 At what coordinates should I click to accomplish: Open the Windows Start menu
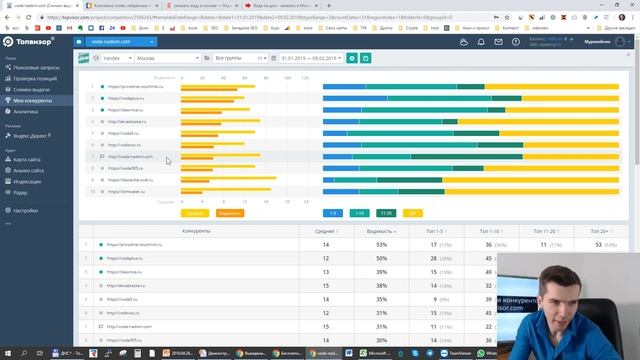pyautogui.click(x=8, y=353)
